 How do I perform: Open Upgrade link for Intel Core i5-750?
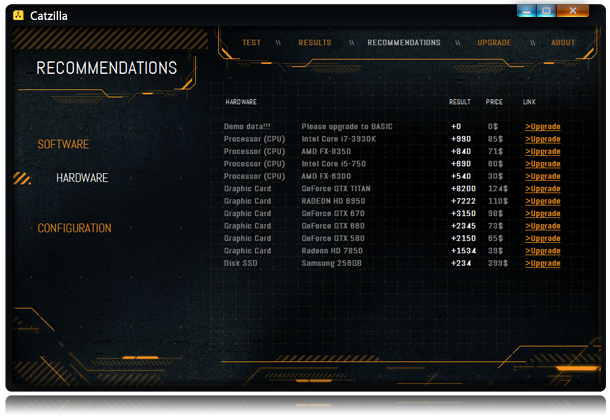(543, 164)
